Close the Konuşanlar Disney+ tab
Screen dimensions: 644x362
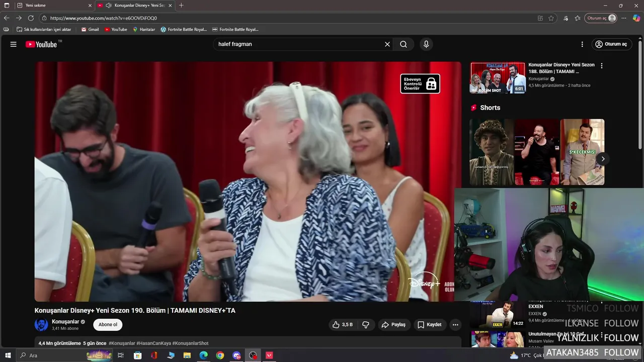click(170, 6)
